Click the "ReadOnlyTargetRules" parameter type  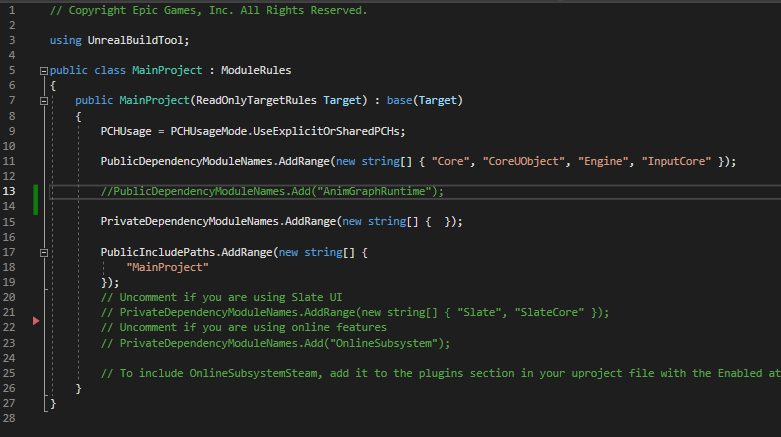pyautogui.click(x=256, y=100)
